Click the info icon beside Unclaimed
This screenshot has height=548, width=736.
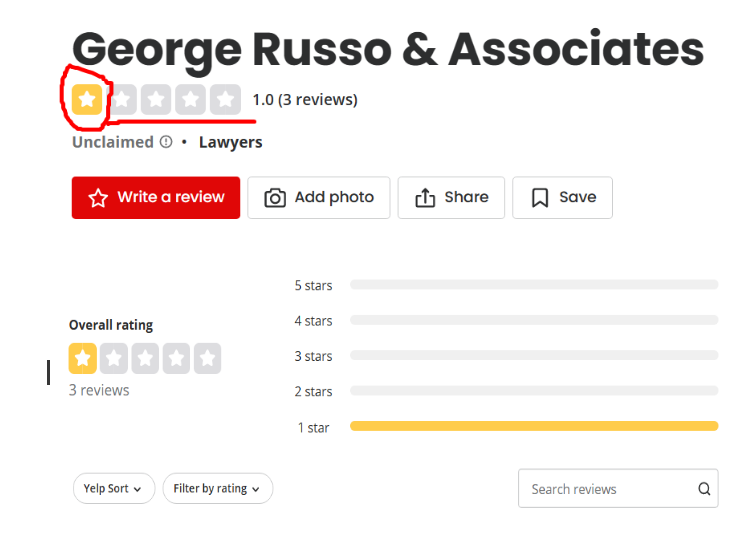click(x=166, y=142)
